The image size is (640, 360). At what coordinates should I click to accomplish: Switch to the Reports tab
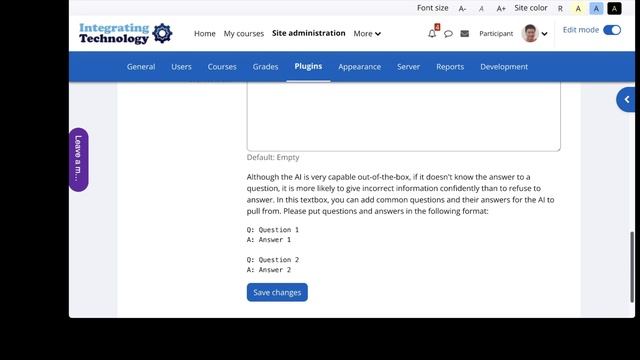(450, 67)
